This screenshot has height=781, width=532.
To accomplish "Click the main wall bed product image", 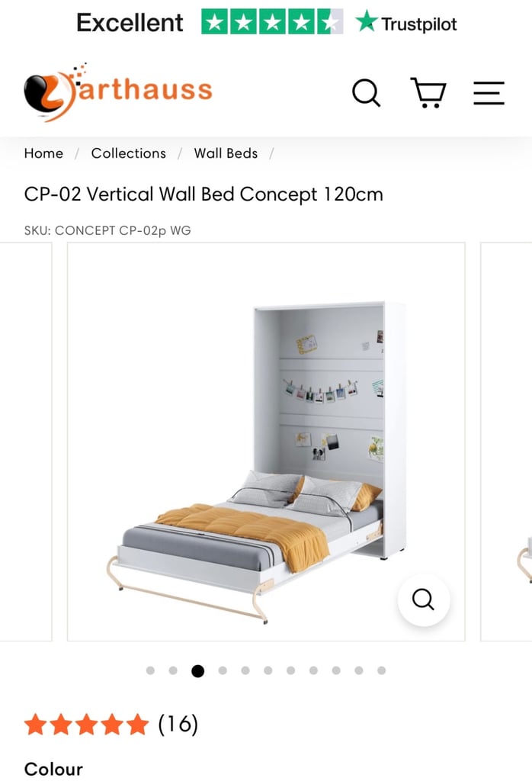I will 266,442.
